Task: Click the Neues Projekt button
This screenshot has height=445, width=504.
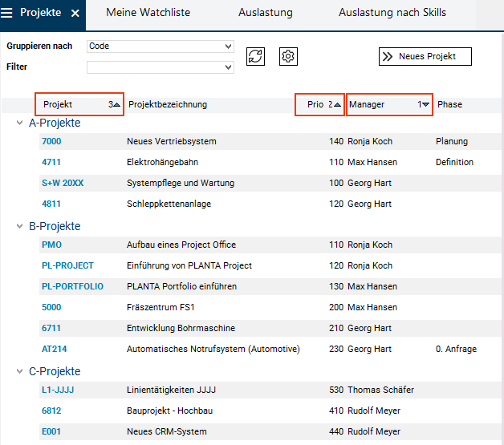Action: coord(425,56)
